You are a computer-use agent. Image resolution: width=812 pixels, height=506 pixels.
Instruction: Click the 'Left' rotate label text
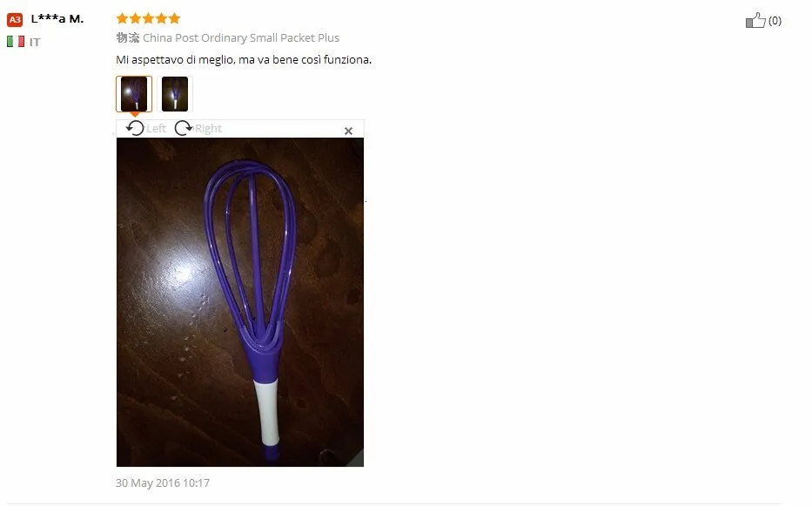tap(156, 129)
